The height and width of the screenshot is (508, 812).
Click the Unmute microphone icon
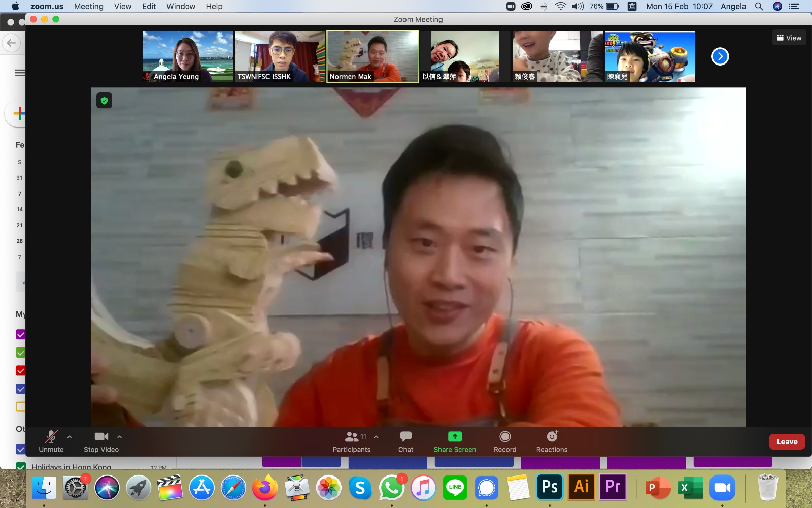51,437
